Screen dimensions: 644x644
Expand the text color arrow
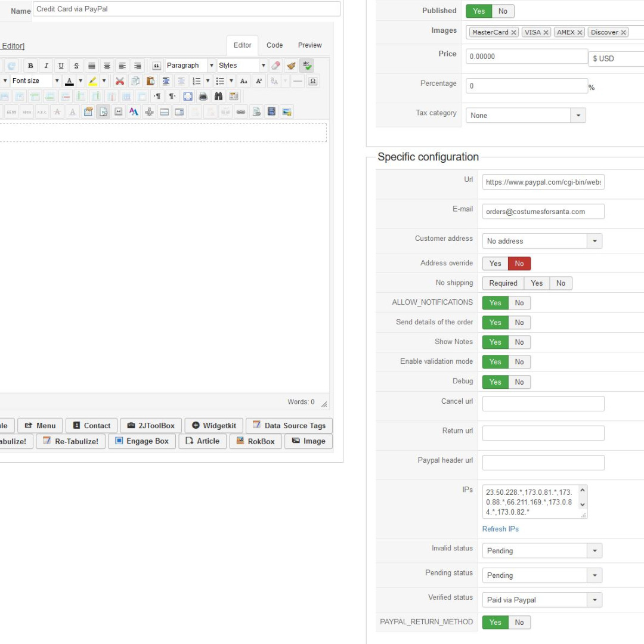80,81
